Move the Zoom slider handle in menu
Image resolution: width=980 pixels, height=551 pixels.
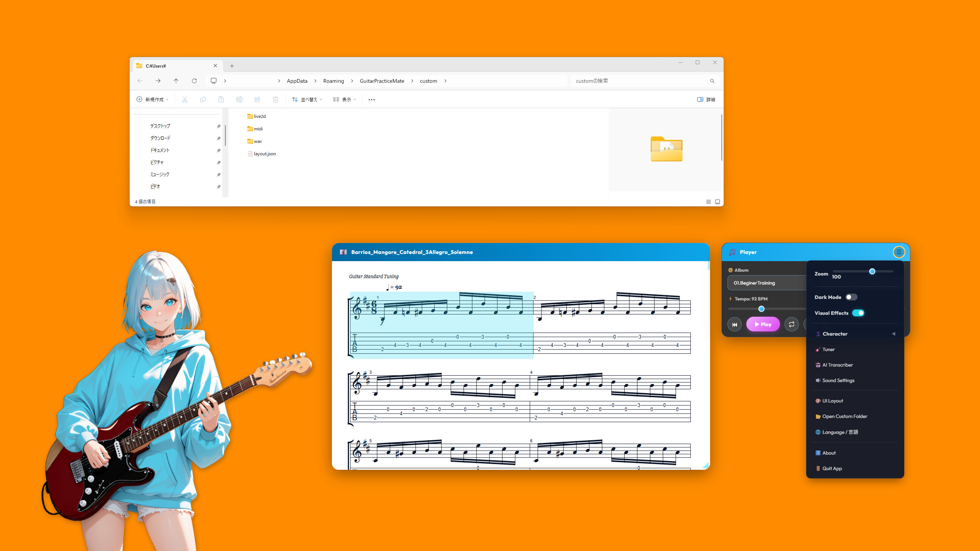coord(872,271)
